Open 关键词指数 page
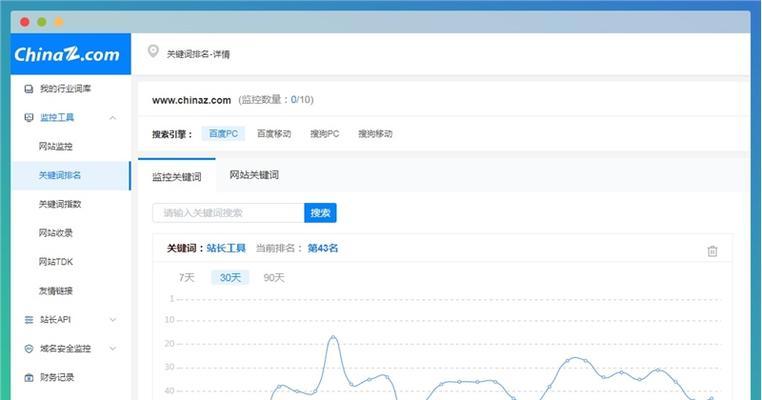Image resolution: width=762 pixels, height=400 pixels. point(60,204)
